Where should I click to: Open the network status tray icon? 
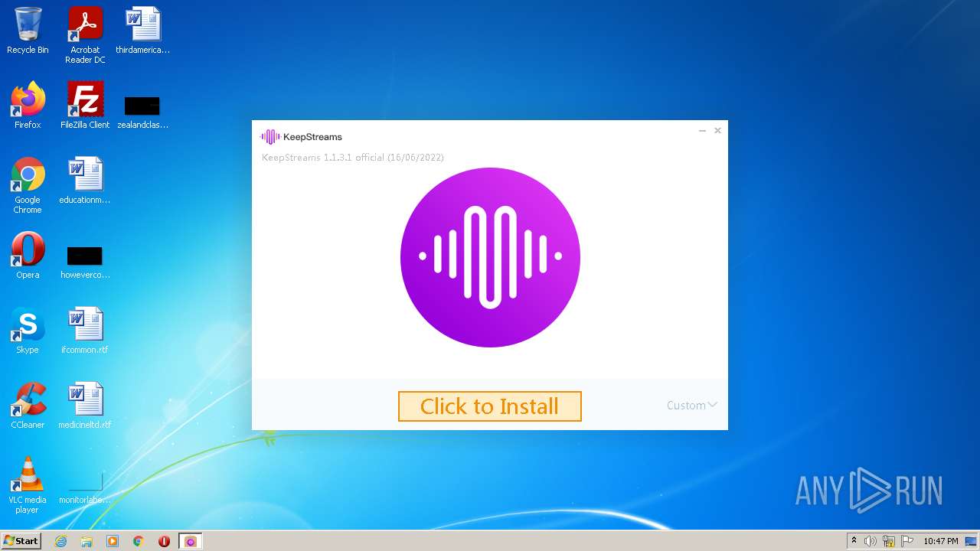coord(889,541)
